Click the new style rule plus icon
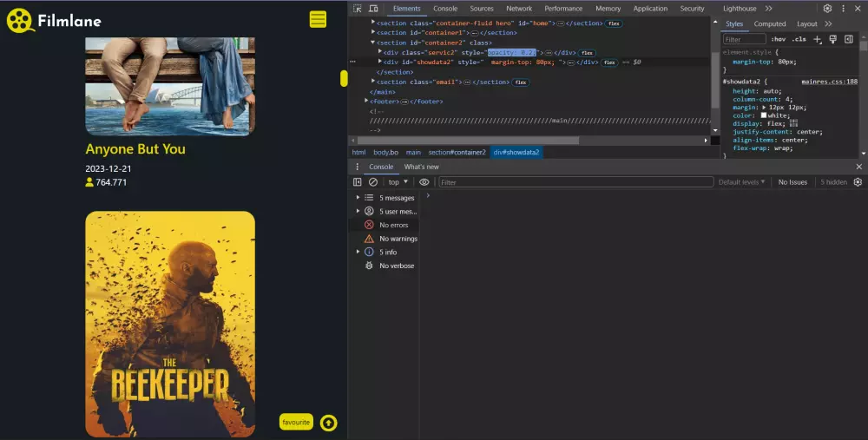 pyautogui.click(x=817, y=39)
